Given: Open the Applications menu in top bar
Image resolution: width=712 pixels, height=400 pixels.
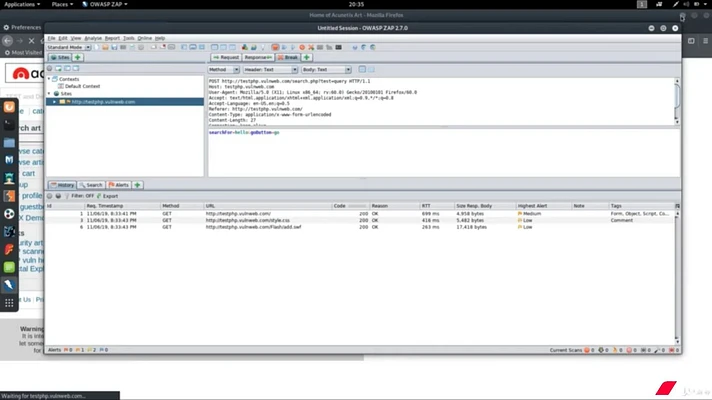Looking at the screenshot, I should point(22,4).
